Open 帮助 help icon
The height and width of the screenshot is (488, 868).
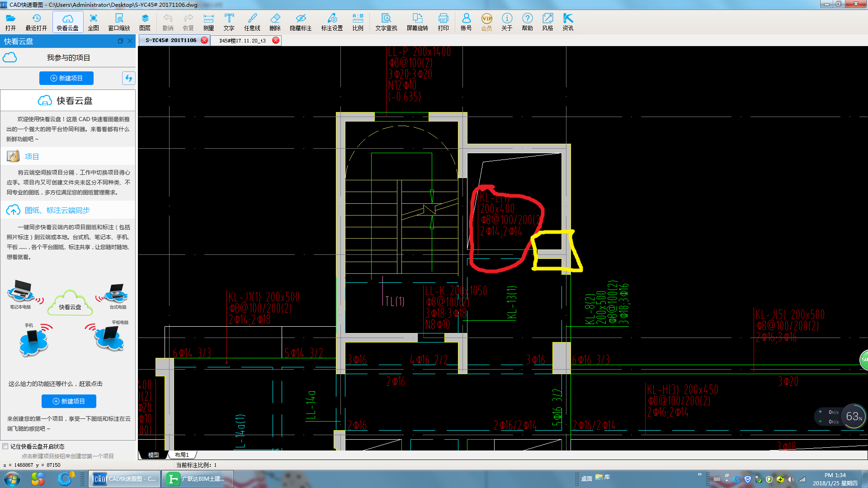click(527, 22)
